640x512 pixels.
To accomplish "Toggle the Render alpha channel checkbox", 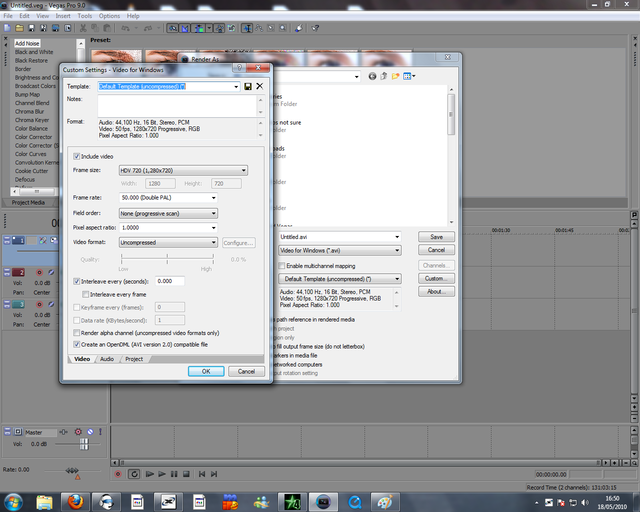I will pos(76,333).
